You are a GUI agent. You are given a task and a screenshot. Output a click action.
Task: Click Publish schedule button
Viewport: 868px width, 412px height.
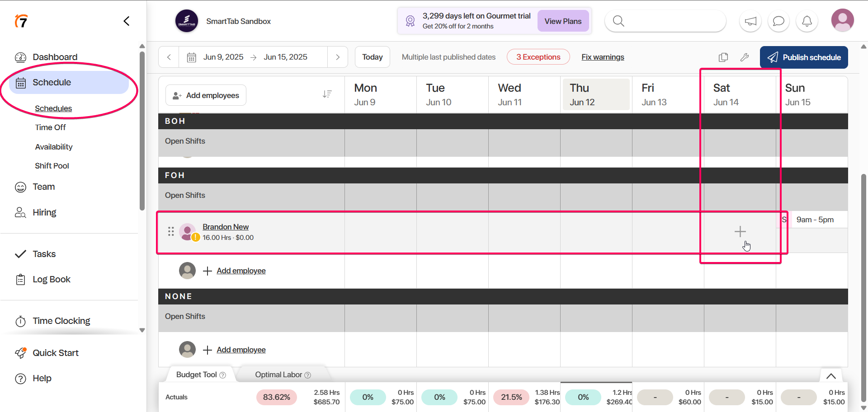click(x=803, y=57)
